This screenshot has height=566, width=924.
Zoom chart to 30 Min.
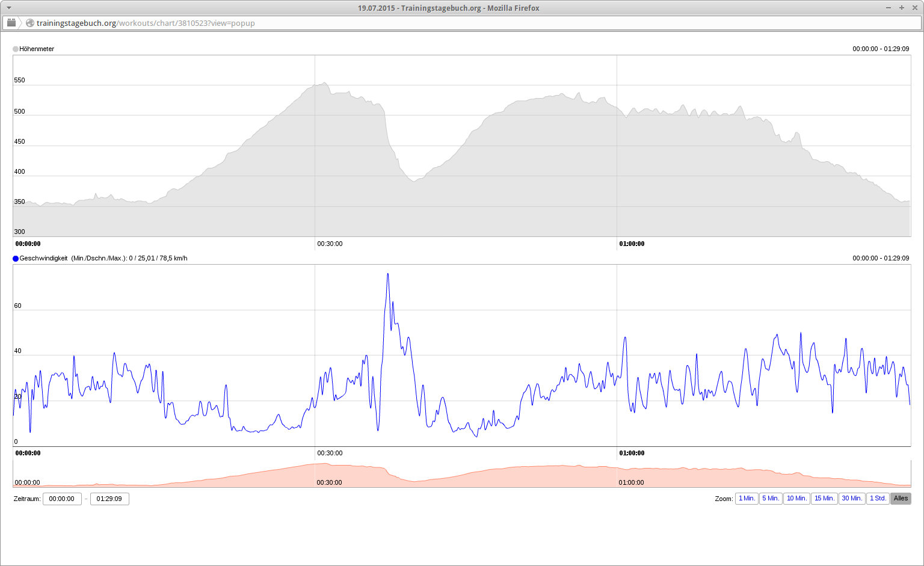tap(852, 499)
